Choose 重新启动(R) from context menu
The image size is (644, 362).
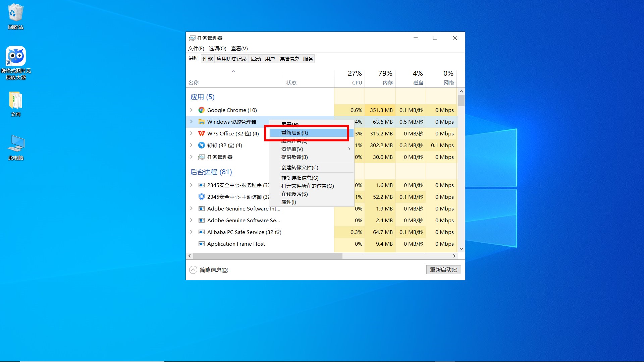point(294,133)
